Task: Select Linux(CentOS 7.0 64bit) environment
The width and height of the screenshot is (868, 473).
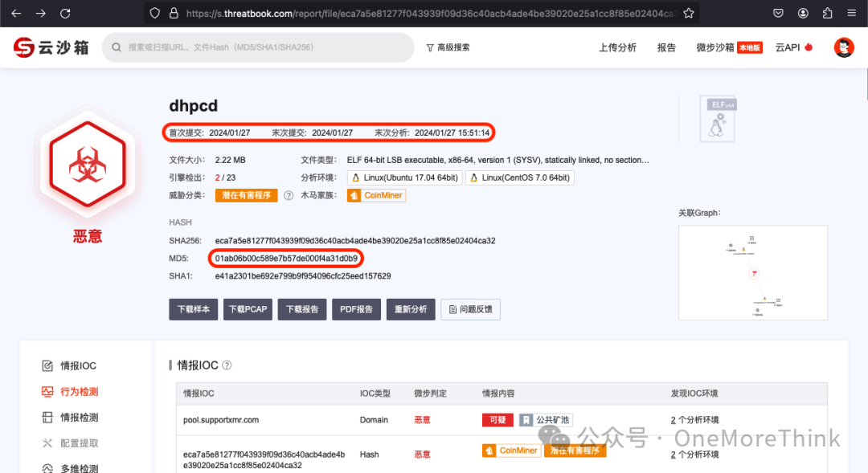Action: (x=519, y=177)
